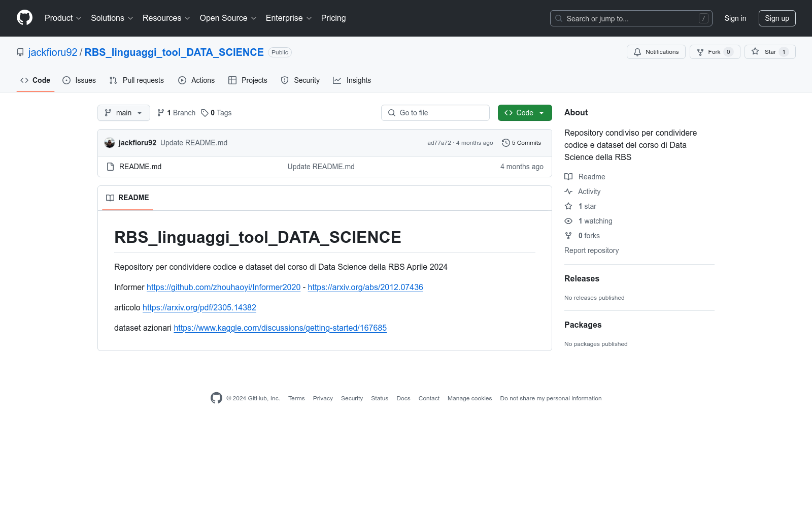Viewport: 812px width, 508px height.
Task: View the 0 Tags link
Action: click(216, 113)
